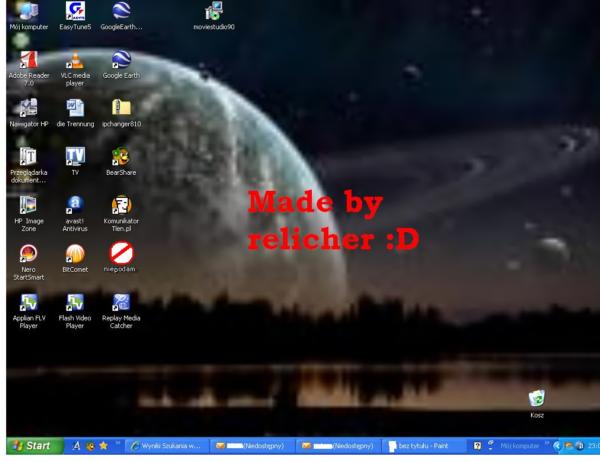This screenshot has width=600, height=462.
Task: Select the die Trennung document icon
Action: pos(75,113)
